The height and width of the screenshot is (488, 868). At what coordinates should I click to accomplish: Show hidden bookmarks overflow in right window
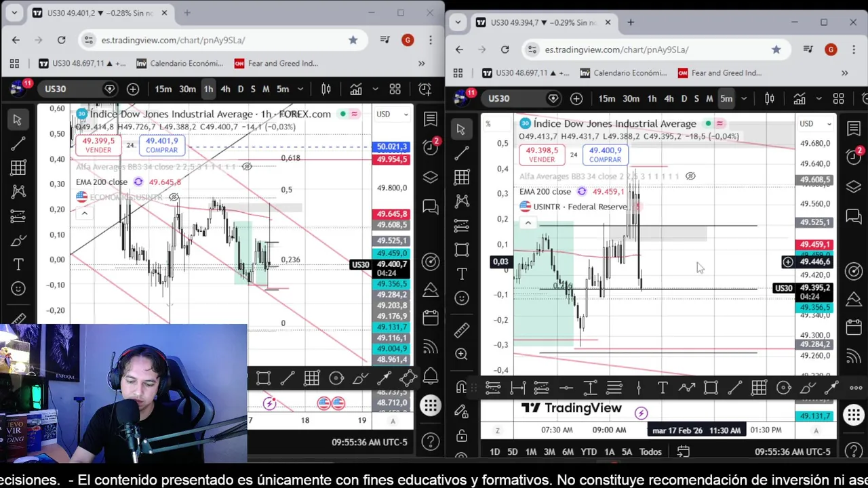(x=844, y=73)
